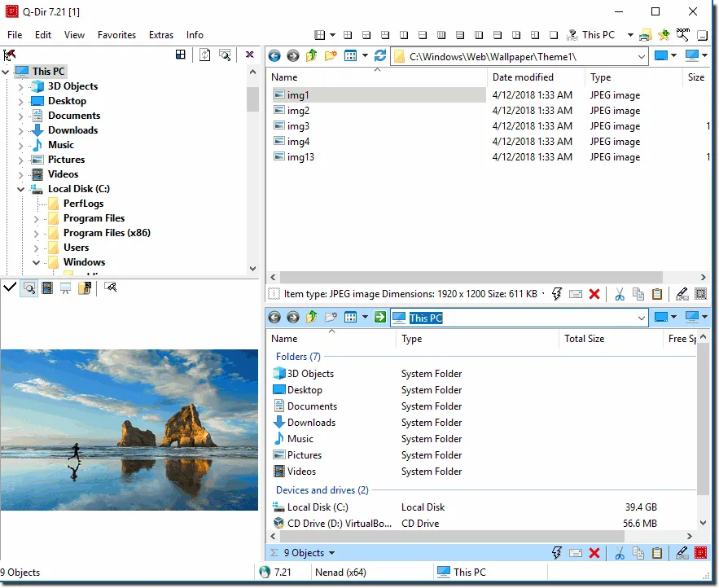Click the lightning bolt icon in upper pane
This screenshot has width=719, height=588.
pos(557,294)
